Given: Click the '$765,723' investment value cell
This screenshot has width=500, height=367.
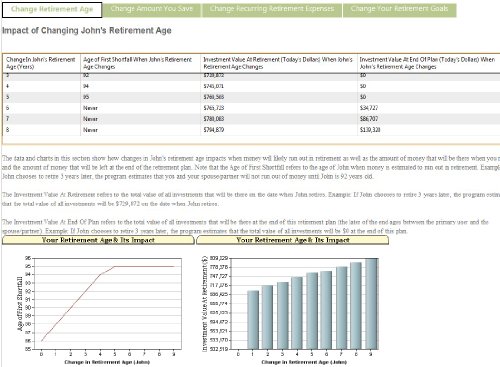Looking at the screenshot, I should click(x=279, y=108).
